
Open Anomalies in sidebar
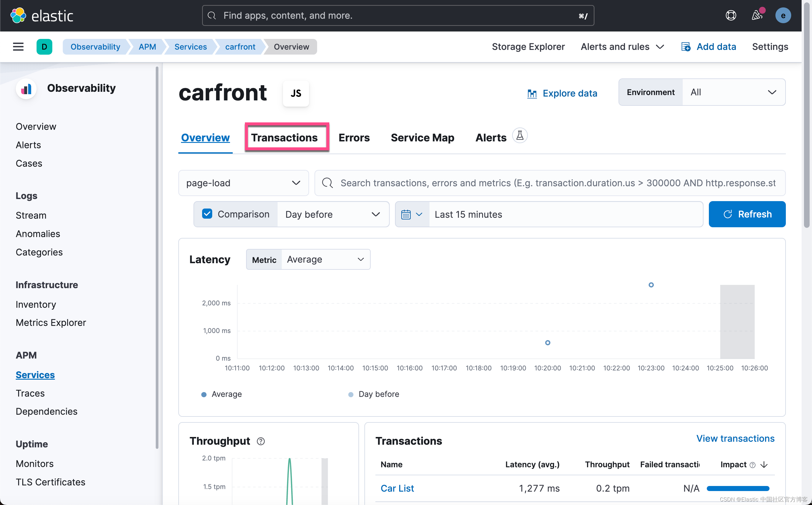38,234
